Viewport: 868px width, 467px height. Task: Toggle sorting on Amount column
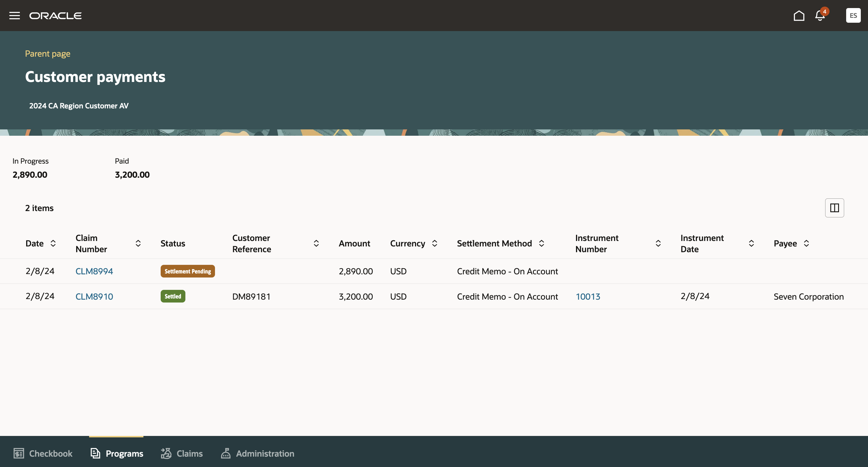click(x=354, y=243)
